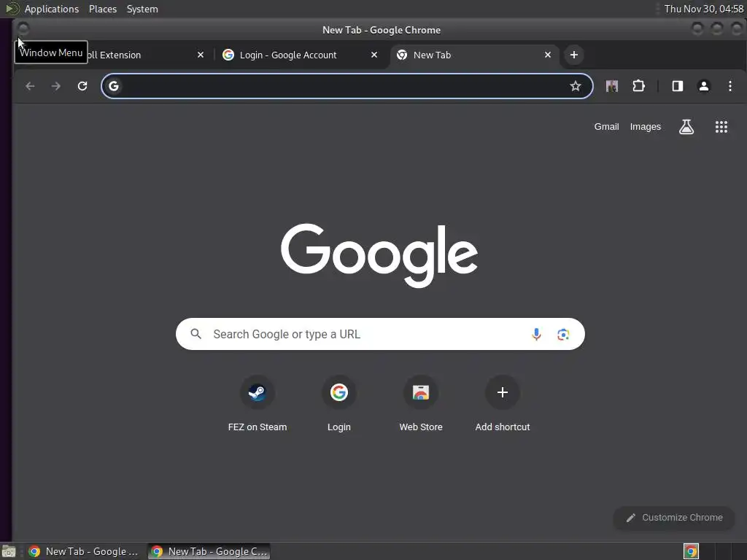Image resolution: width=747 pixels, height=560 pixels.
Task: Bookmark this tab with the star icon
Action: [576, 86]
